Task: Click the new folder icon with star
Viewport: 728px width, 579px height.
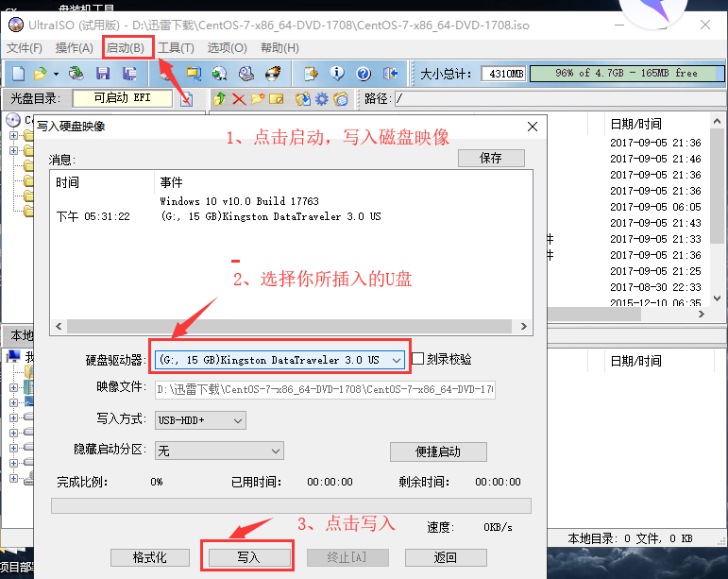Action: 258,98
